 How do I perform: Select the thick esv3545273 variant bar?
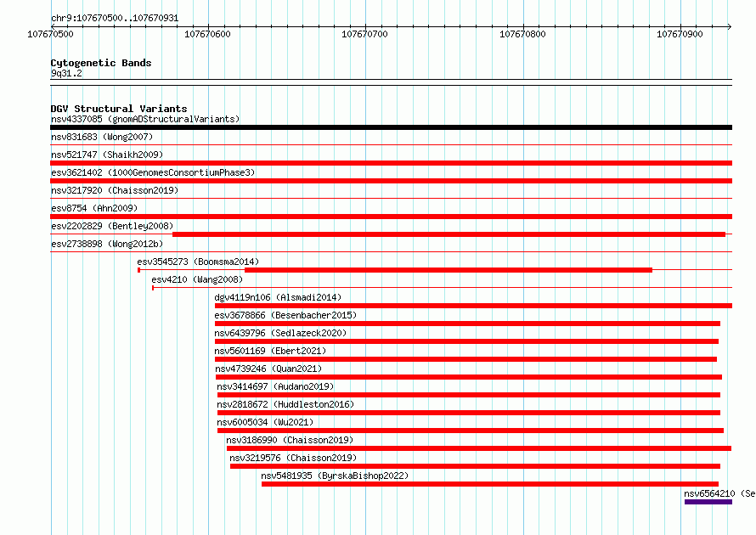(449, 270)
